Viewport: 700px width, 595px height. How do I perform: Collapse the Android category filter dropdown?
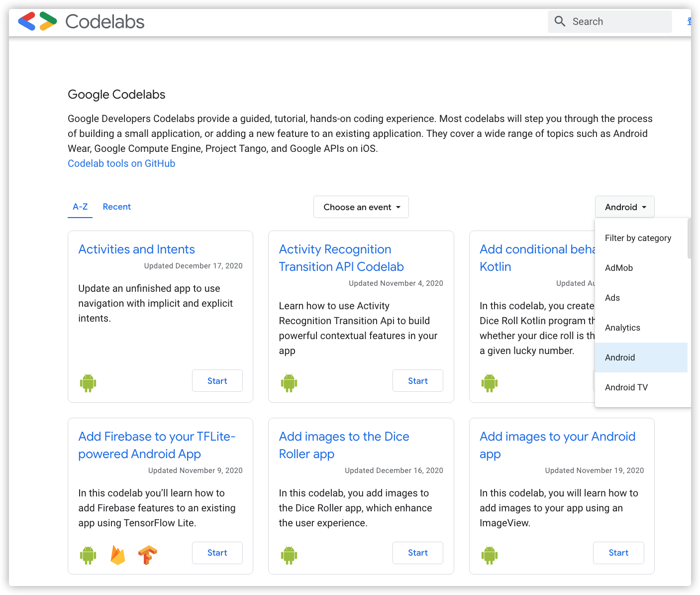pos(624,207)
